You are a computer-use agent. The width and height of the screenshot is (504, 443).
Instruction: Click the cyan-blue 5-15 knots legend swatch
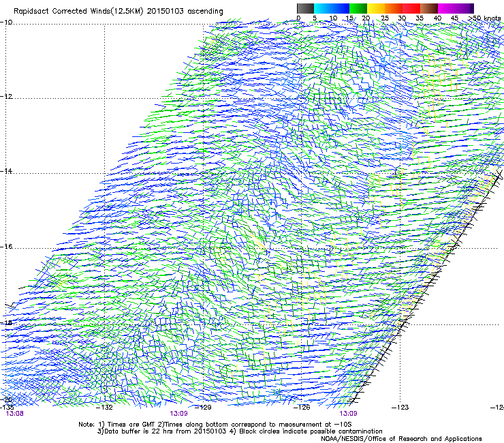(332, 8)
